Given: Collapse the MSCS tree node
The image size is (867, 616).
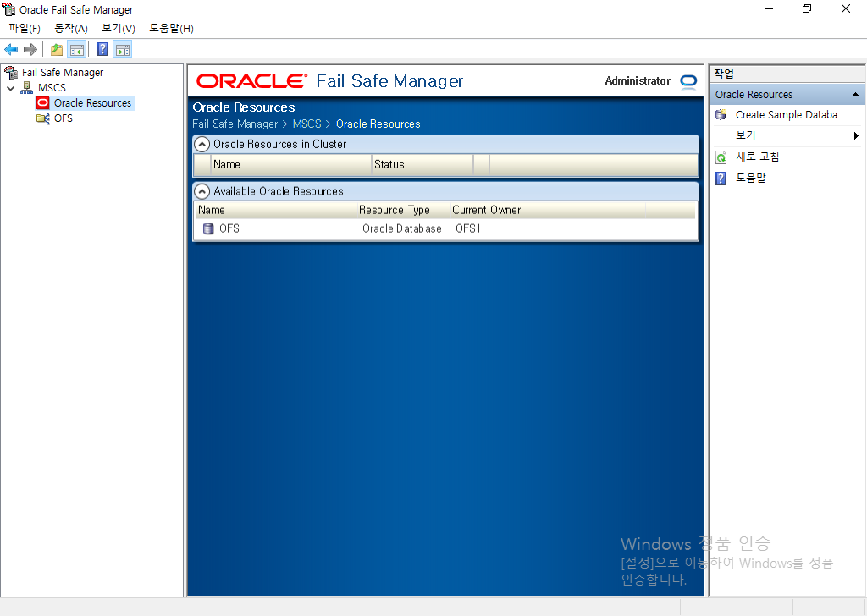Looking at the screenshot, I should click(x=10, y=88).
